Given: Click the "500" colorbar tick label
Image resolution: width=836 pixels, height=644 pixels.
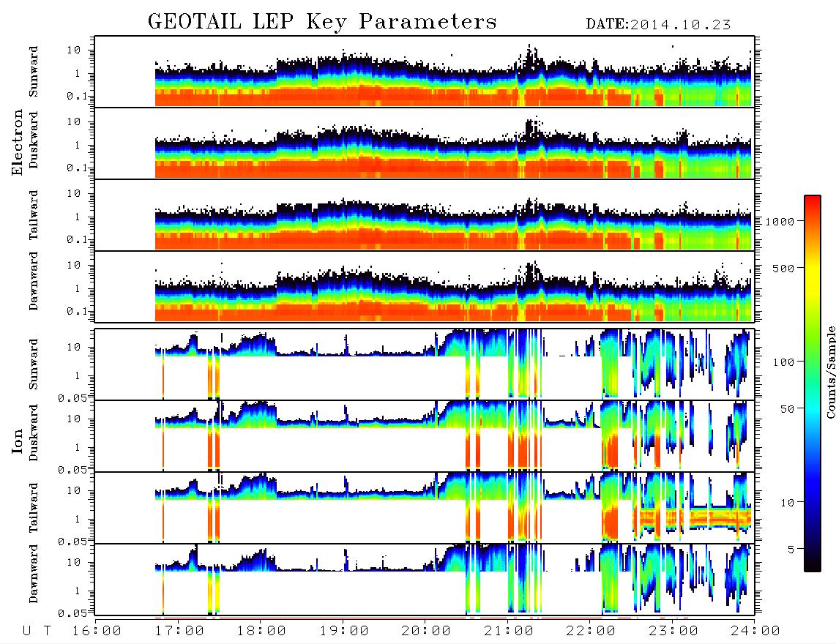Looking at the screenshot, I should [784, 268].
